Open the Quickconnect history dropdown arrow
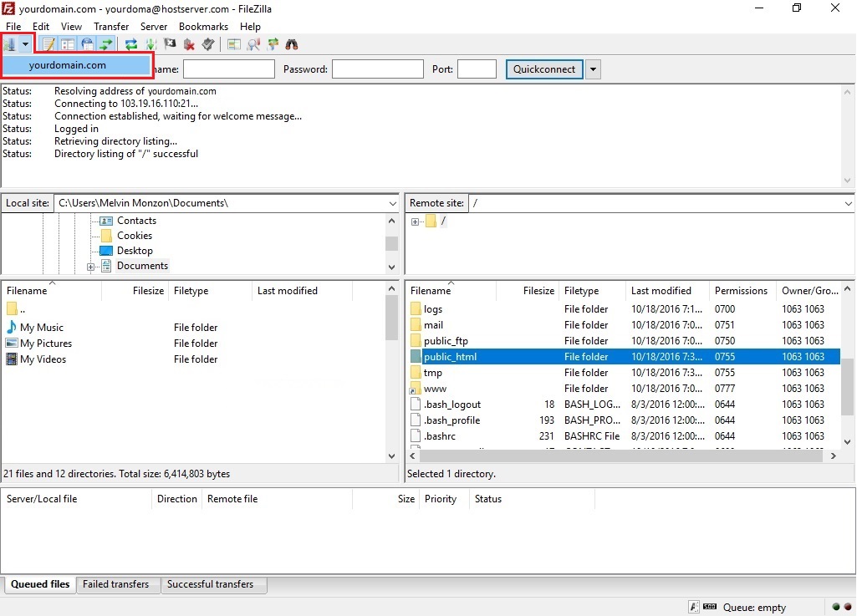Screen dimensions: 857x616 click(x=593, y=69)
